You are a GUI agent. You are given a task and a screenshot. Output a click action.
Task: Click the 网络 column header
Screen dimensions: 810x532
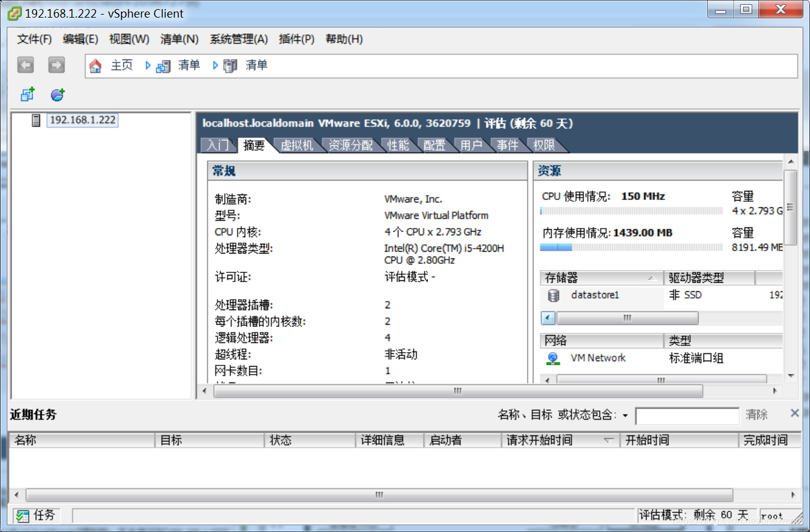tap(601, 340)
